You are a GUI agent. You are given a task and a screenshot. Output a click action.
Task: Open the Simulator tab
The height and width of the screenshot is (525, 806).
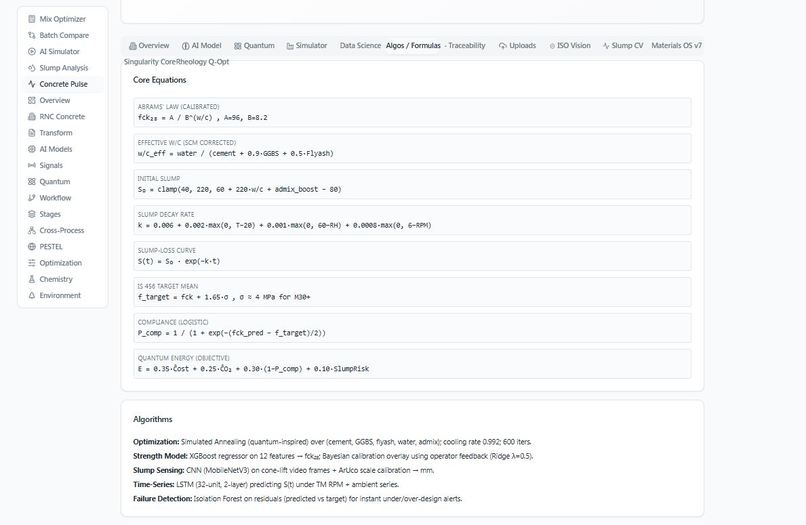307,46
